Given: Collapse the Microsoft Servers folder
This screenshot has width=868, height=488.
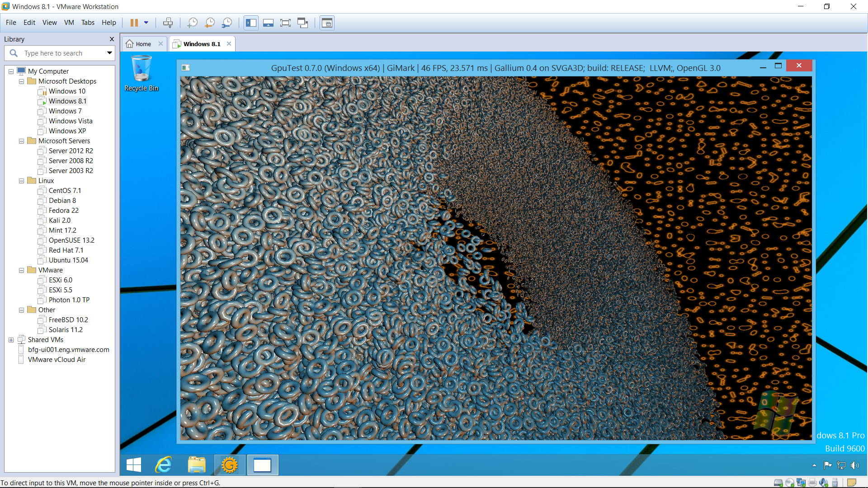Looking at the screenshot, I should pos(21,141).
